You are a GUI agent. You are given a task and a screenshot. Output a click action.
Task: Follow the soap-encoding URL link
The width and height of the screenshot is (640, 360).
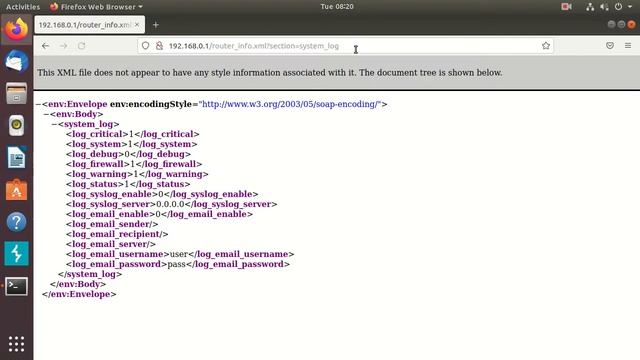[x=291, y=104]
